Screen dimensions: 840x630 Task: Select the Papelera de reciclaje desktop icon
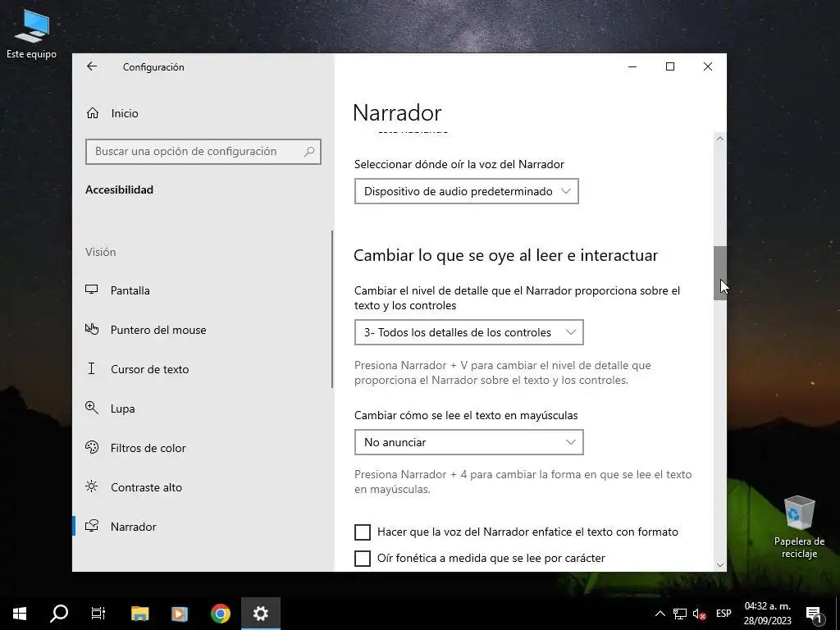click(799, 527)
